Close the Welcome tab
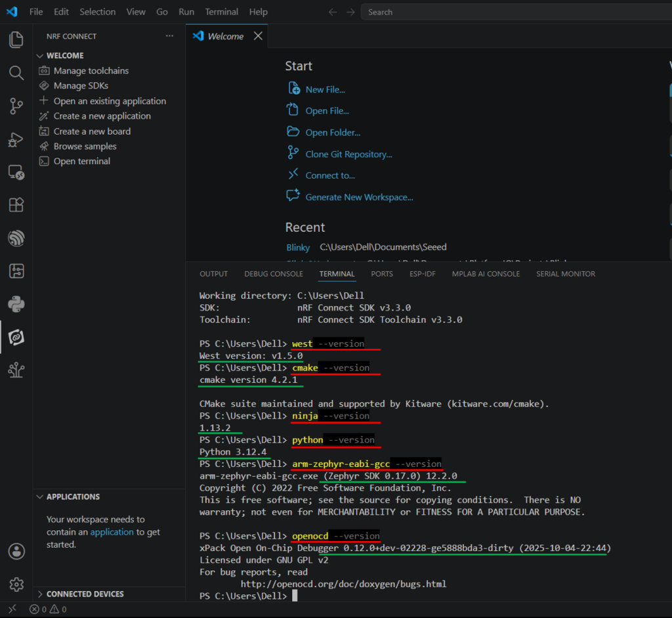Image resolution: width=672 pixels, height=618 pixels. click(x=258, y=36)
